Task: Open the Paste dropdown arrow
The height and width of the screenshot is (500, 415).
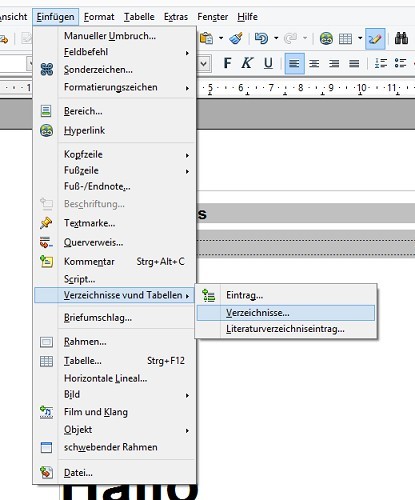Action: pyautogui.click(x=221, y=38)
